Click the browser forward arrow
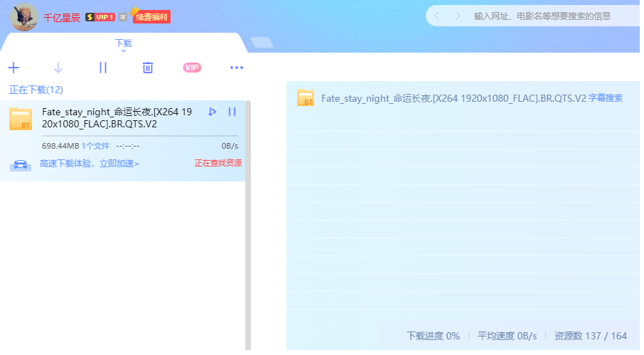Viewport: 644px width, 355px height. [457, 16]
